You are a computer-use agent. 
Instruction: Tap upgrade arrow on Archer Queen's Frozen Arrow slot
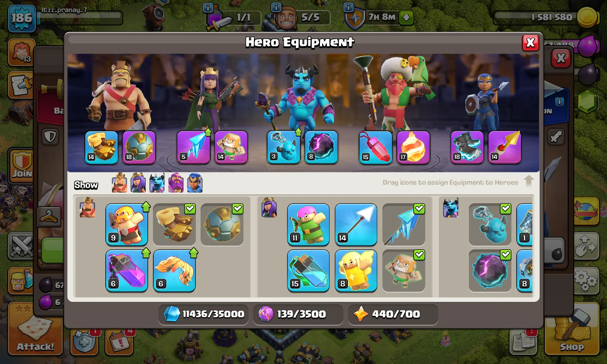(x=208, y=132)
